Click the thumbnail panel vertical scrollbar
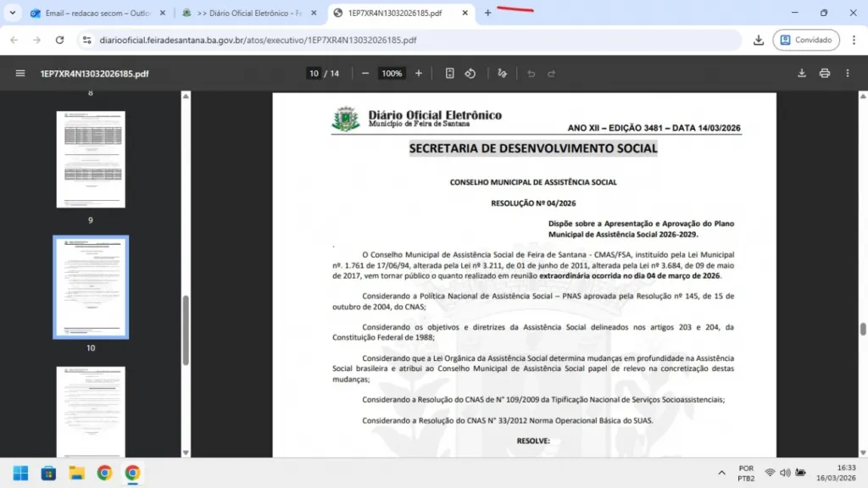868x488 pixels. click(186, 330)
